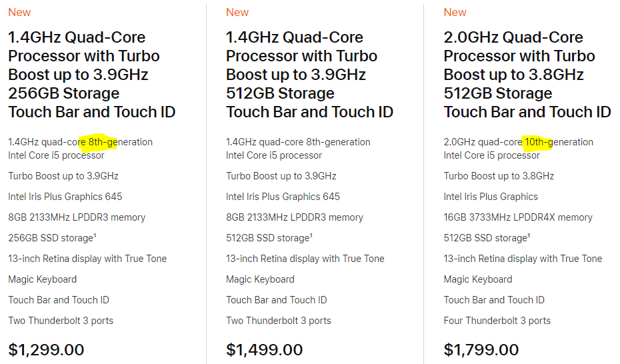Click 13-inch Retina display line in the $1,799 model
The height and width of the screenshot is (364, 620).
[x=523, y=259]
